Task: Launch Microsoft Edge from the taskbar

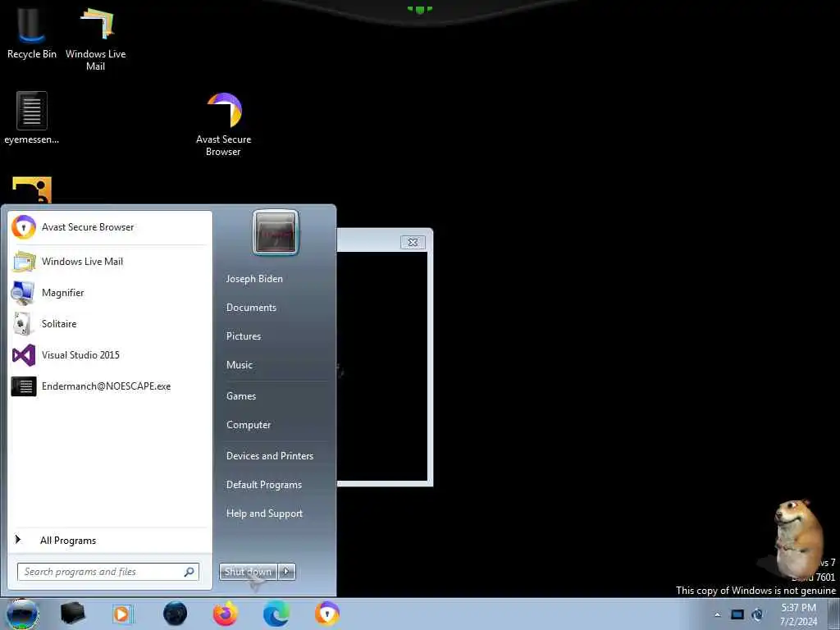Action: (x=276, y=614)
